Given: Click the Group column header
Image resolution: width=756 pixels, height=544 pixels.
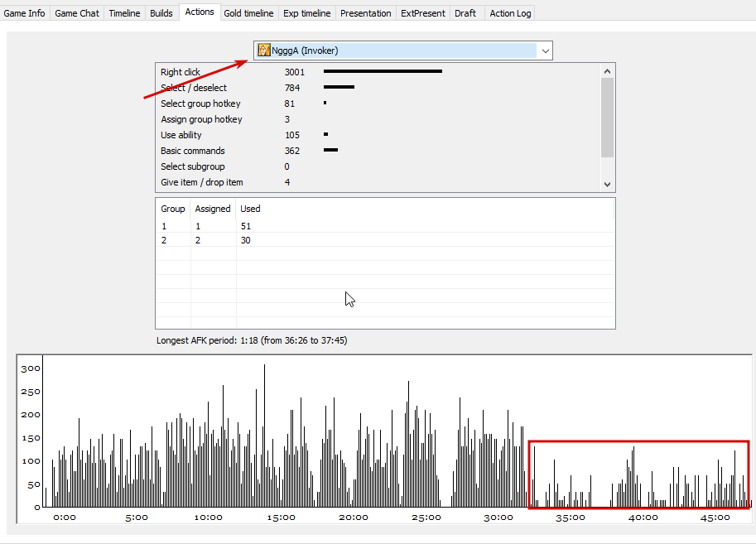Looking at the screenshot, I should [173, 209].
